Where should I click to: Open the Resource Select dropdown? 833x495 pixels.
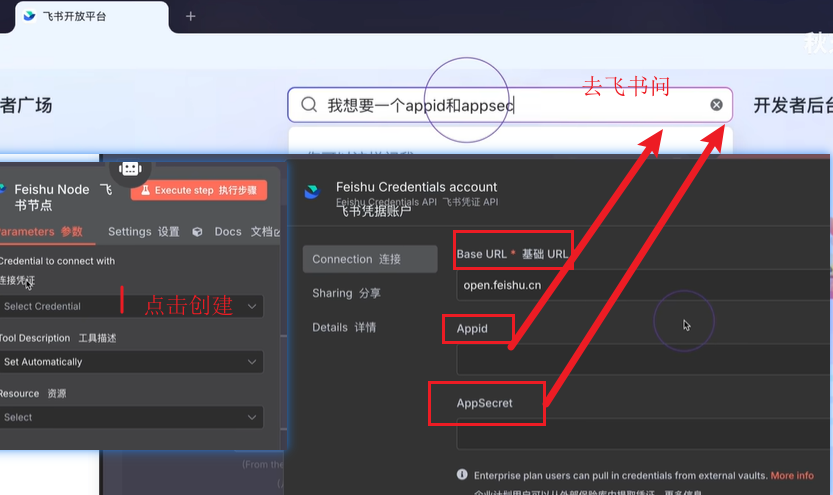131,417
